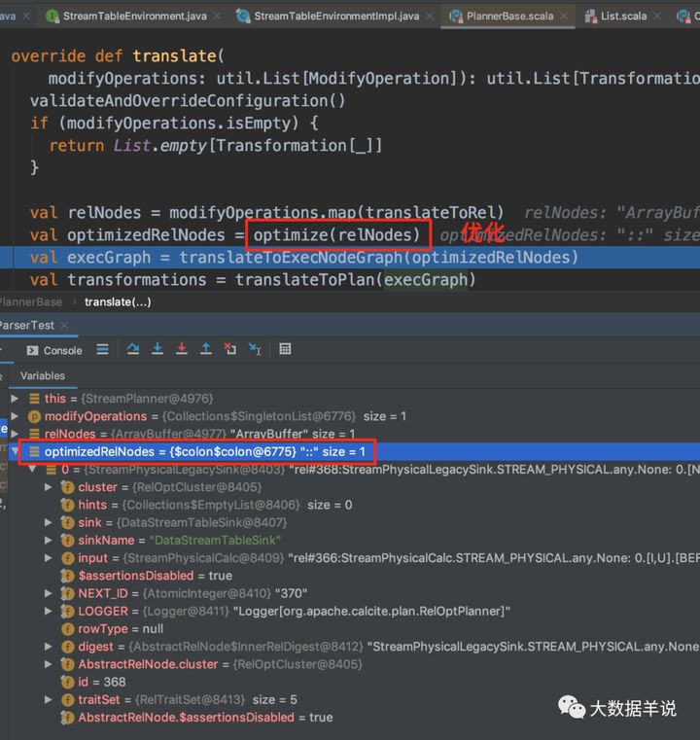The height and width of the screenshot is (740, 700).
Task: Click the translate(...) breadcrumb item
Action: [x=118, y=302]
